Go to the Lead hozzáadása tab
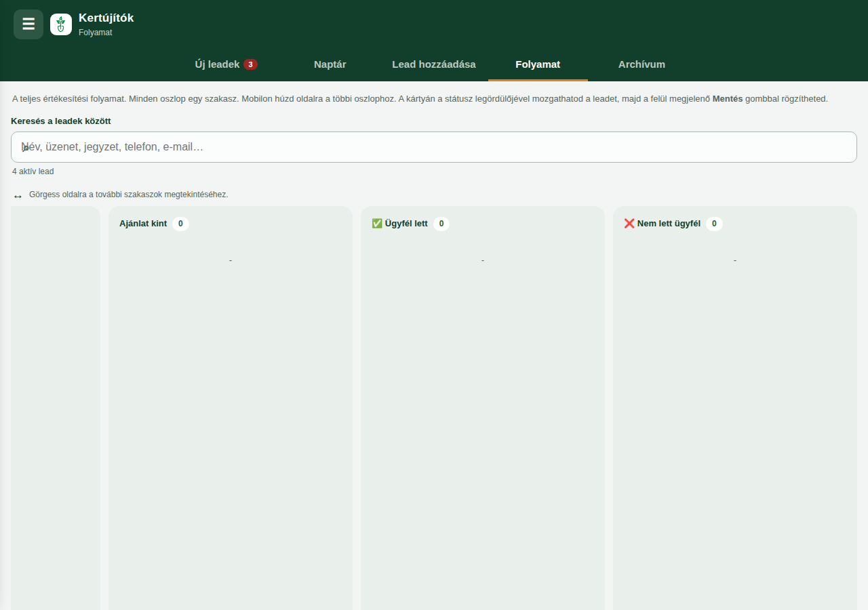 [x=434, y=64]
